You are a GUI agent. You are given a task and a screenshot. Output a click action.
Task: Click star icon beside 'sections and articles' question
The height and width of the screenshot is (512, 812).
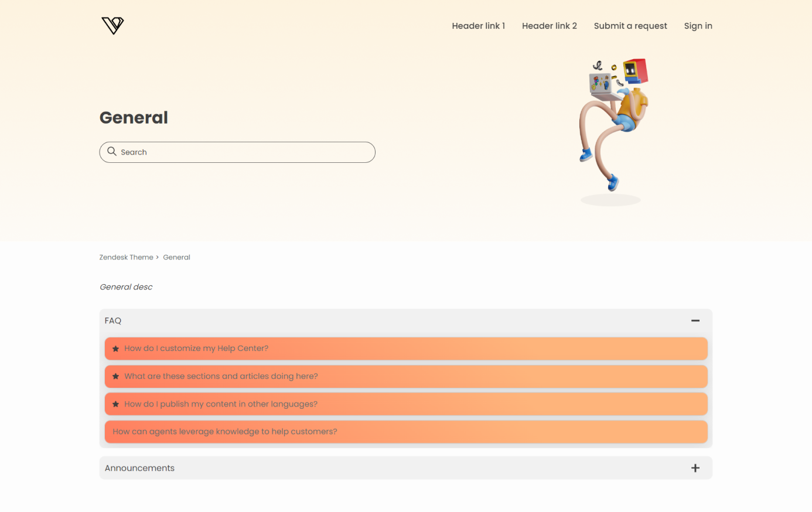[x=116, y=377]
